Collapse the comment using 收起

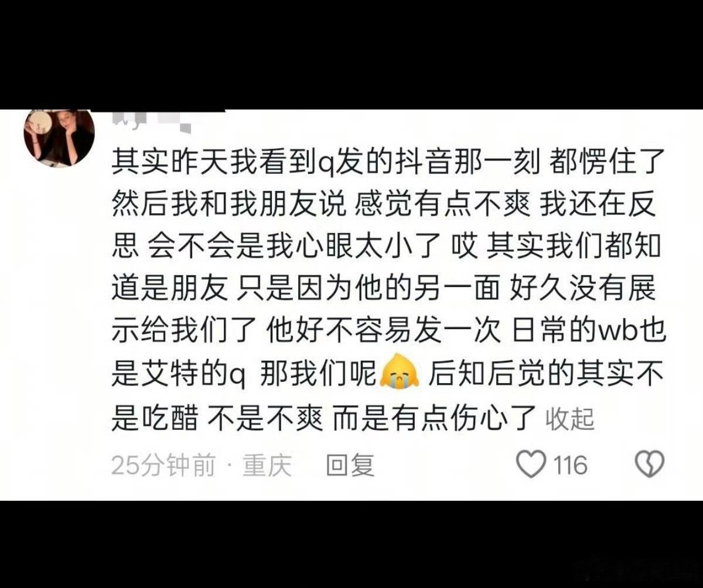pos(570,419)
